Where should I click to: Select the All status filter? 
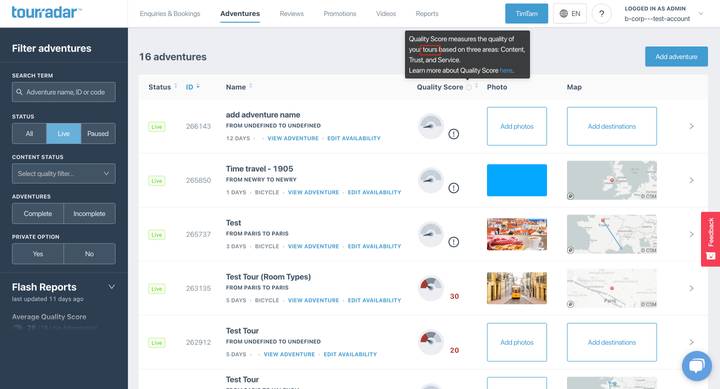tap(29, 134)
